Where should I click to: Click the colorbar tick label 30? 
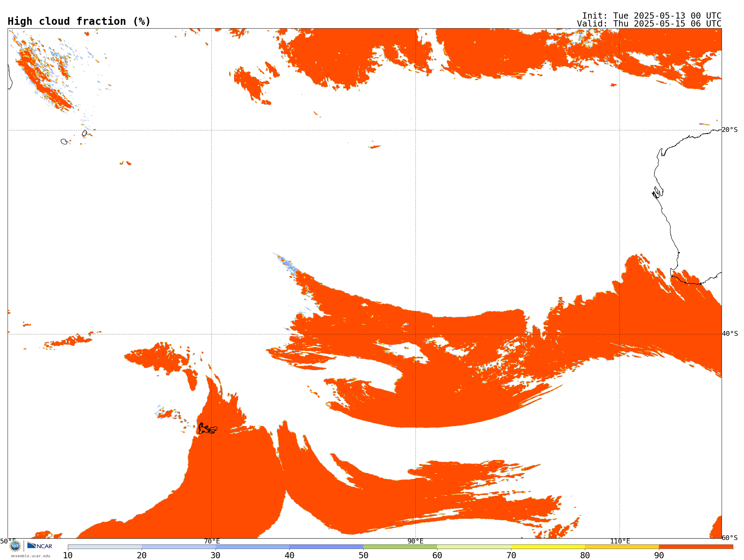coord(216,556)
